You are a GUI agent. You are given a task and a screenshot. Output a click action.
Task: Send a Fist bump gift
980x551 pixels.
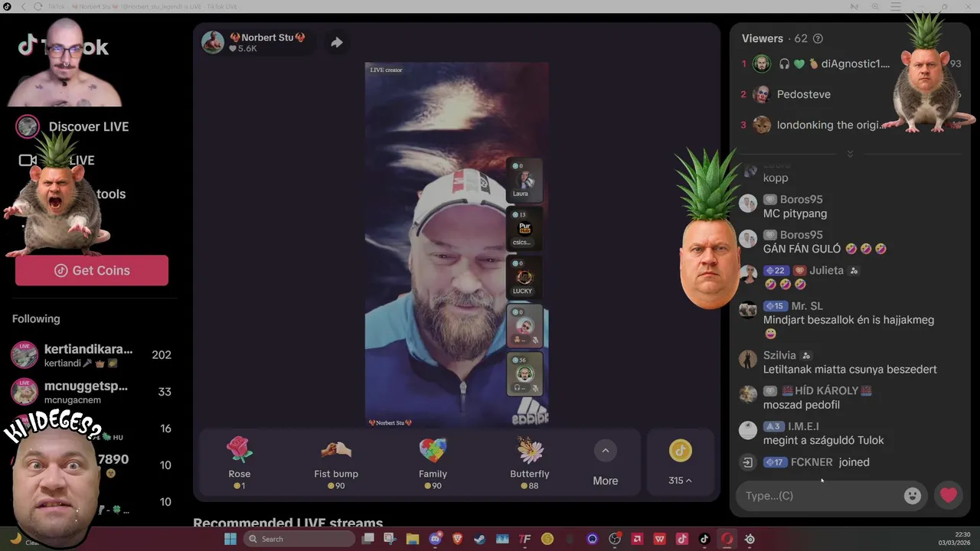(x=336, y=462)
